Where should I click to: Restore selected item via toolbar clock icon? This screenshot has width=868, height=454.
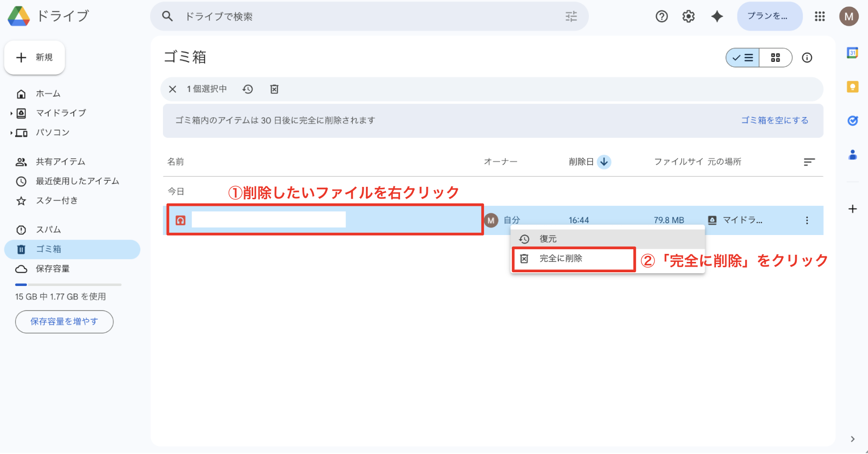pyautogui.click(x=248, y=89)
